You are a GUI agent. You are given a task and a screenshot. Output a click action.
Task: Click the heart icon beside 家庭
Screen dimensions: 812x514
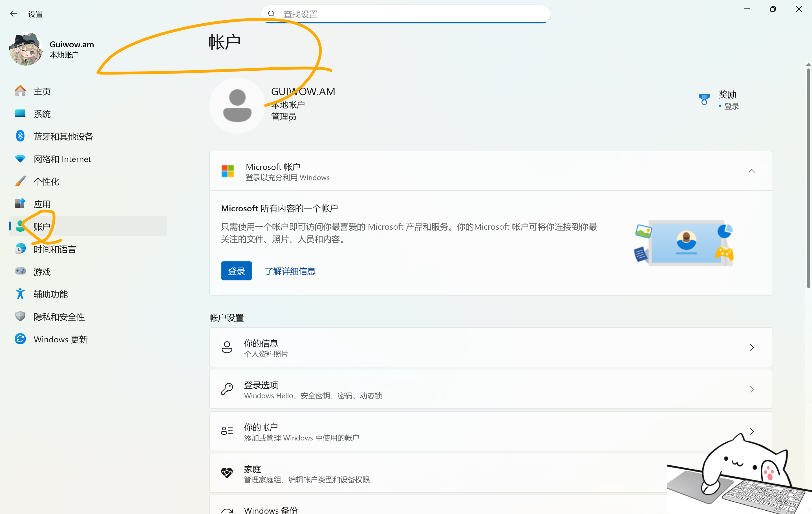(227, 473)
